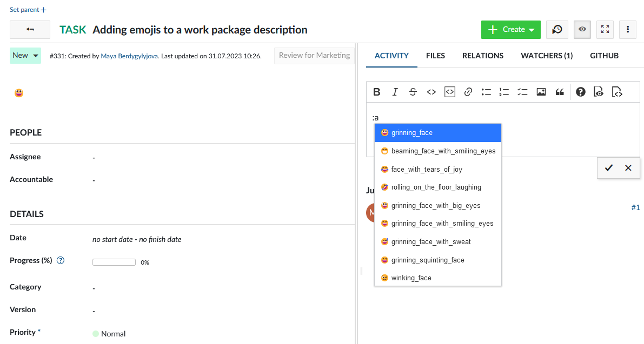
Task: Save the comment with the checkmark
Action: click(609, 168)
